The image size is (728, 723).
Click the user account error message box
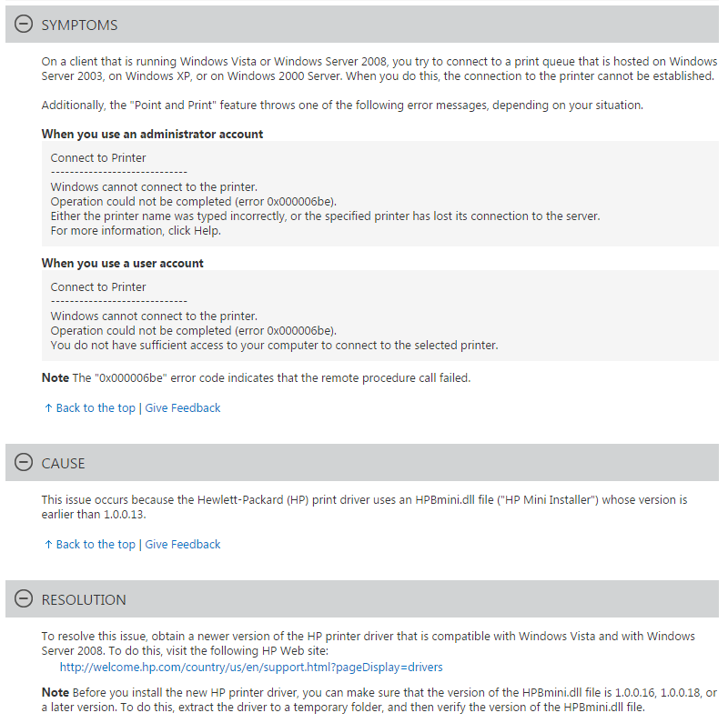pyautogui.click(x=379, y=316)
